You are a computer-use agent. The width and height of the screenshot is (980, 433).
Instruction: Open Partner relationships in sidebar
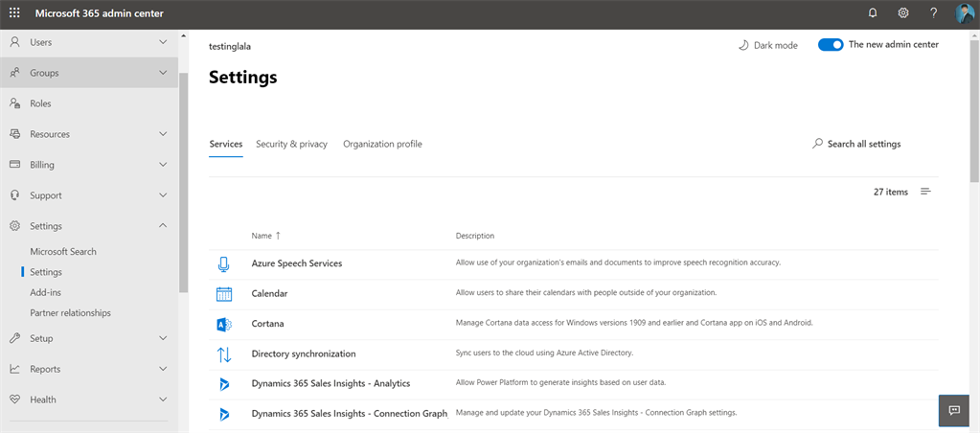(x=70, y=313)
